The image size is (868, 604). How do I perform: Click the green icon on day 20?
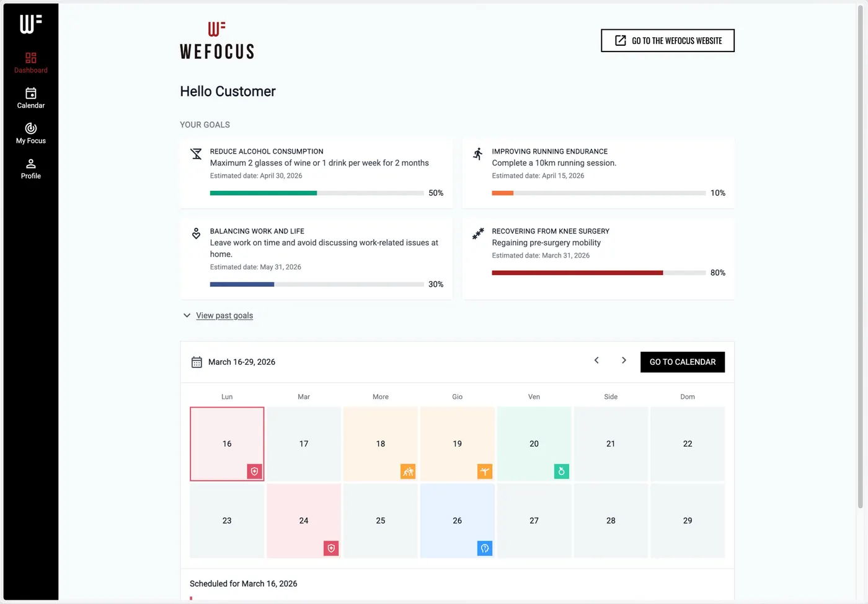coord(562,471)
